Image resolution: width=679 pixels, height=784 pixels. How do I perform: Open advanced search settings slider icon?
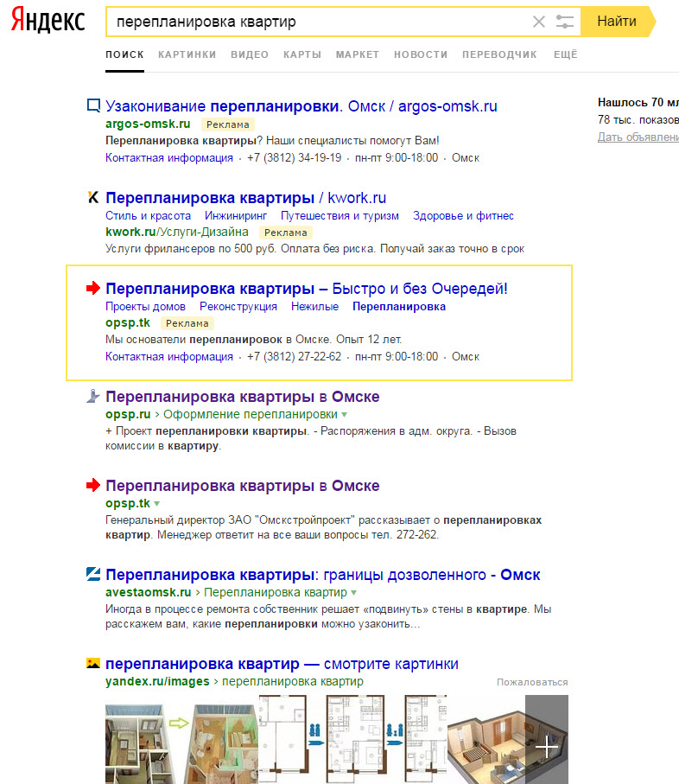click(565, 22)
